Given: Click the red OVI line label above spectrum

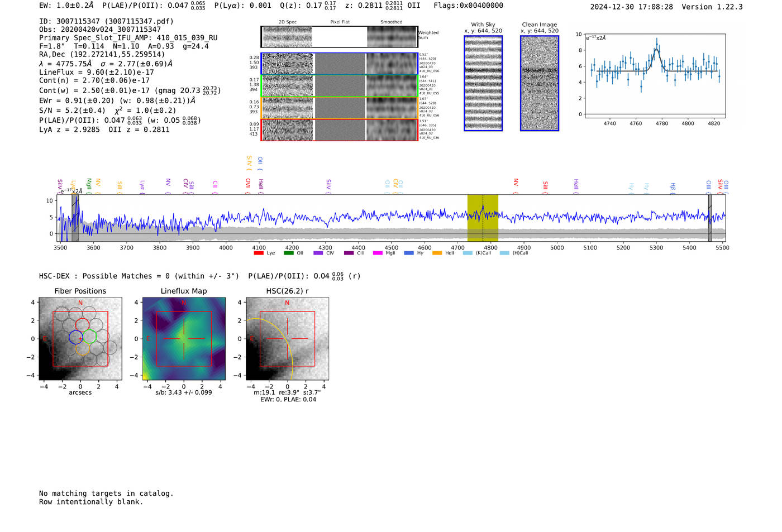Looking at the screenshot, I should (x=248, y=186).
